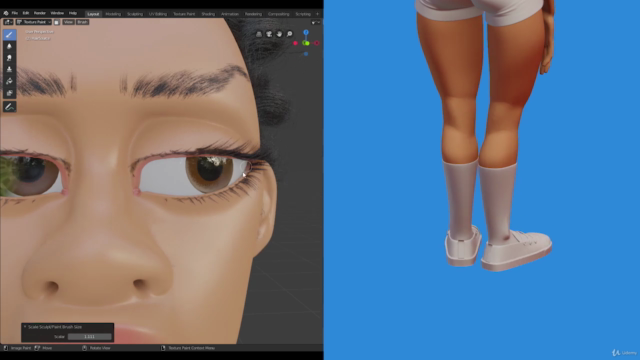Add a new workspace with plus button

pos(318,14)
